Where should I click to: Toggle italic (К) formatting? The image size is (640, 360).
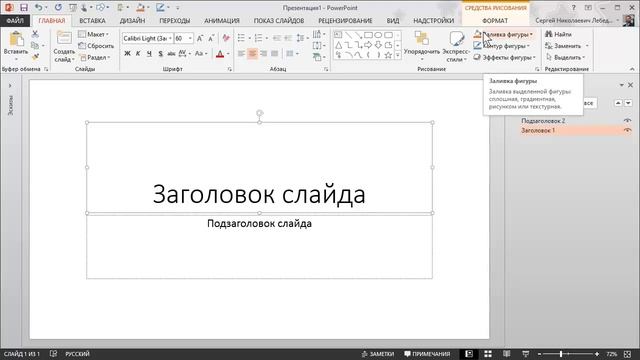[138, 53]
